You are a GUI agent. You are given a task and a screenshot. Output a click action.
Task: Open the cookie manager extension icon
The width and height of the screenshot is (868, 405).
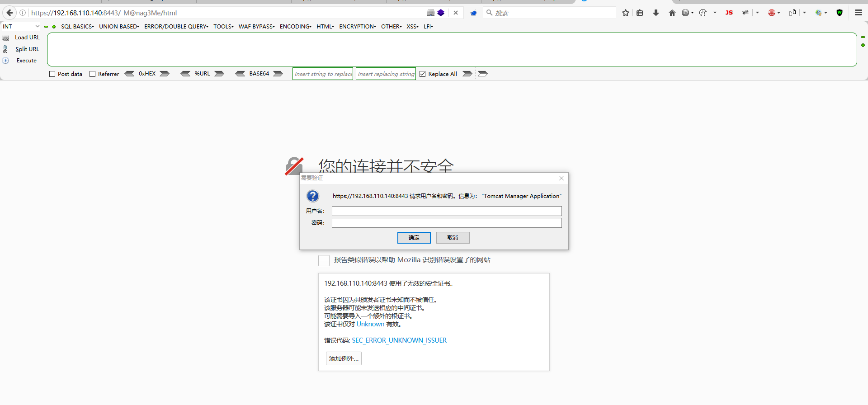(x=703, y=13)
